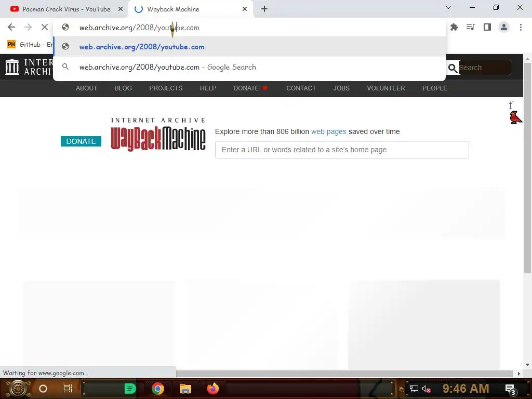532x399 pixels.
Task: Close the Pacman Crack Virus tab
Action: (x=121, y=9)
